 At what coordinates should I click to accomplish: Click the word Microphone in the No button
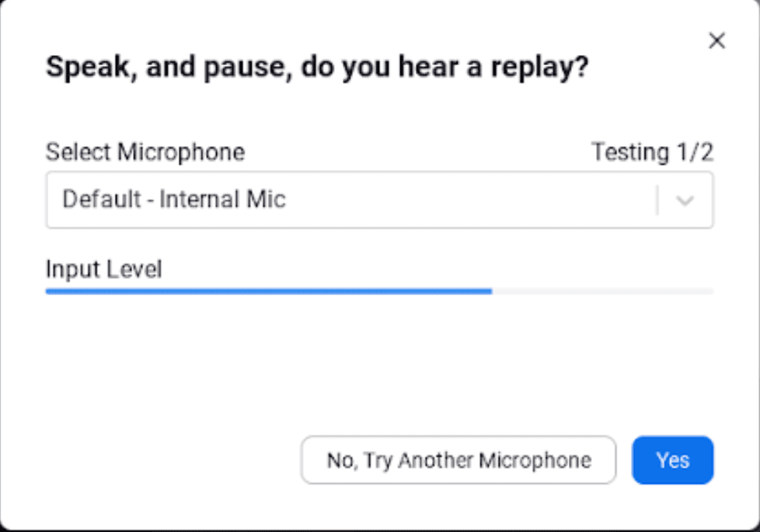click(x=535, y=461)
